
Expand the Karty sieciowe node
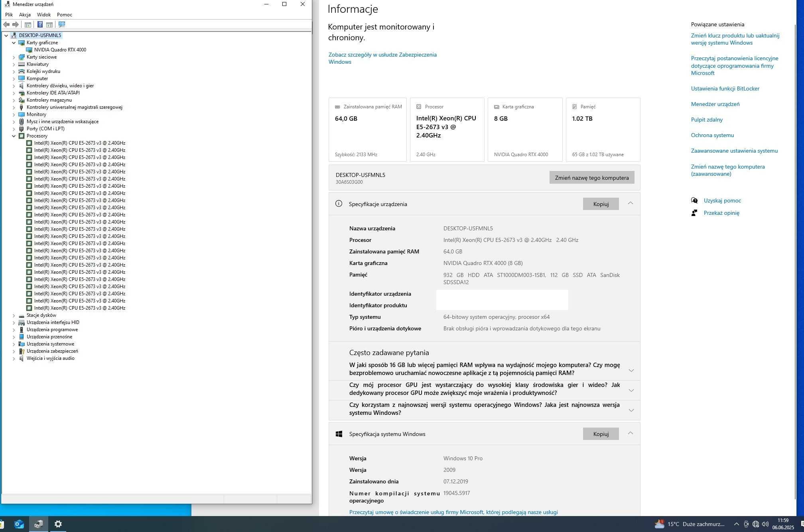[14, 57]
